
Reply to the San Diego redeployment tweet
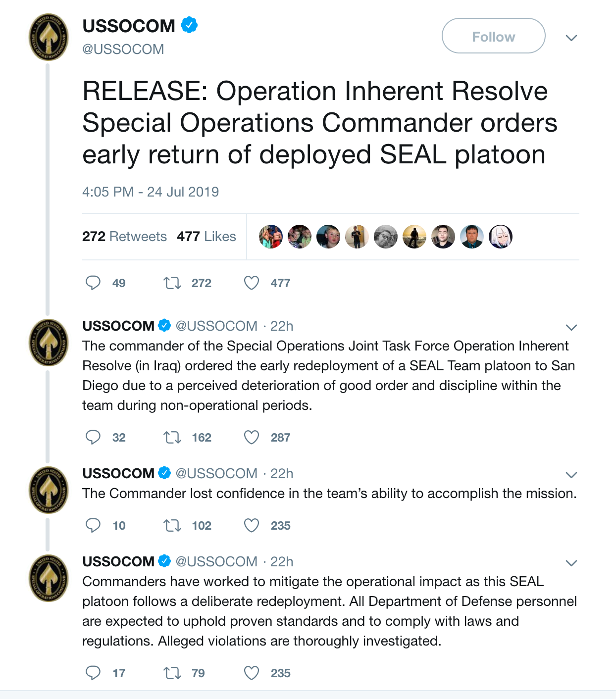tap(93, 437)
